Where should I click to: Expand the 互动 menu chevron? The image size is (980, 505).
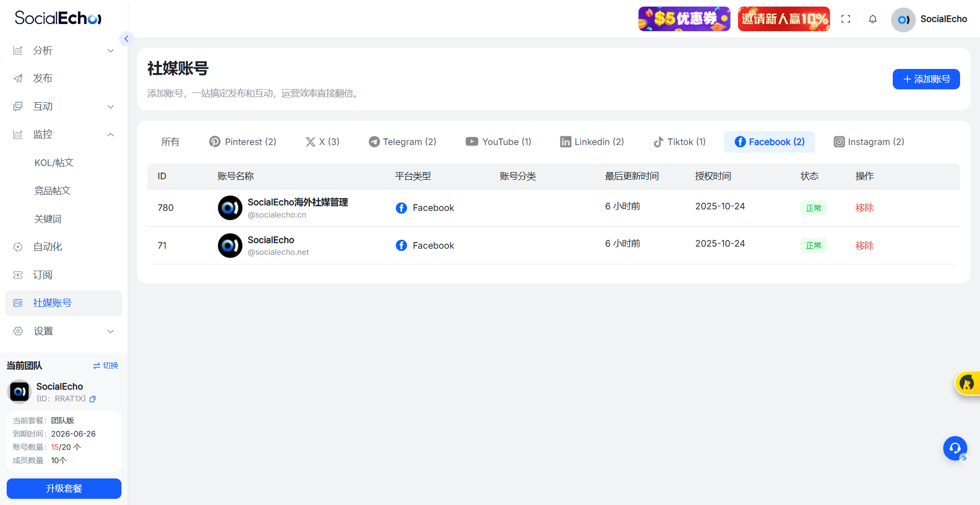tap(110, 106)
